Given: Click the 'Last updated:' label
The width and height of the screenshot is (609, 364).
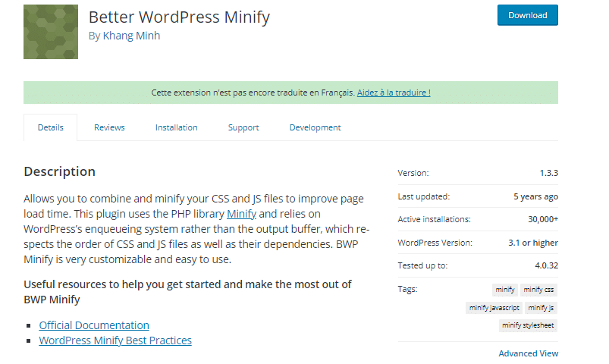Looking at the screenshot, I should [424, 196].
